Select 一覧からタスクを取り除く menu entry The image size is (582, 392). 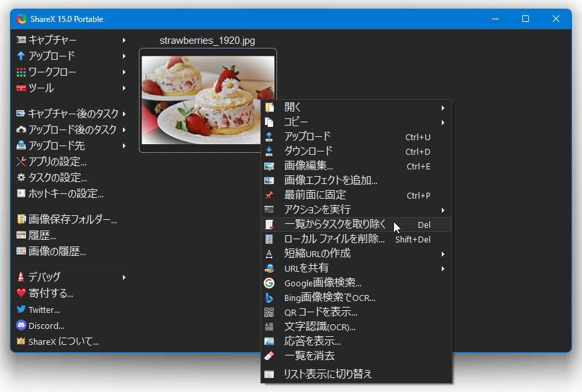coord(356,225)
